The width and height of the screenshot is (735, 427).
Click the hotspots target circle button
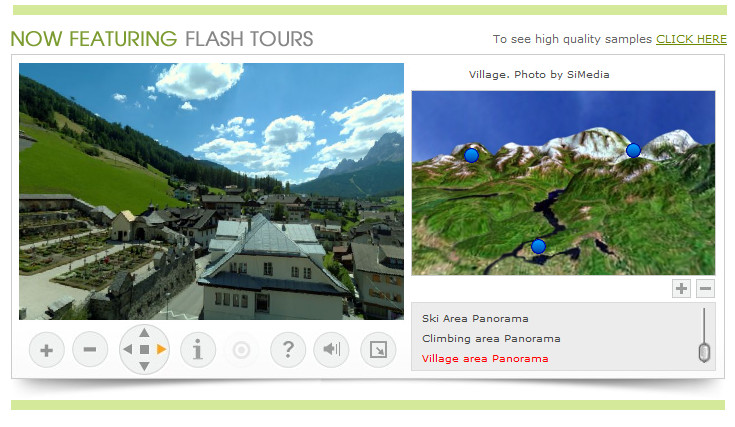(241, 350)
